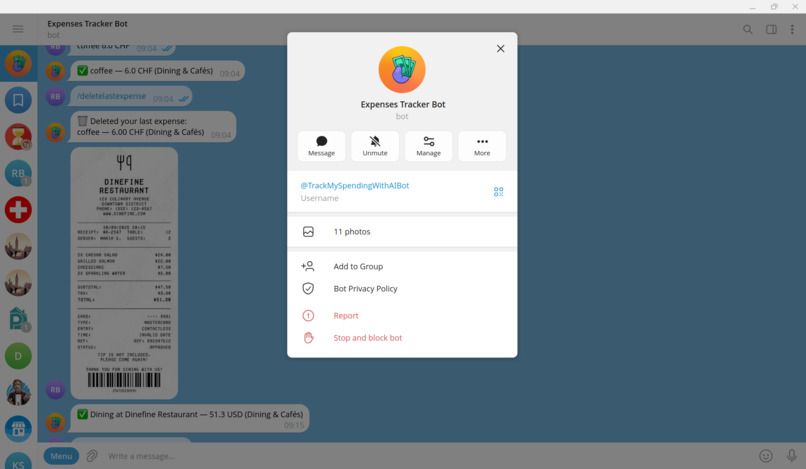
Task: Click the Deleted your last expense message
Action: coord(153,127)
